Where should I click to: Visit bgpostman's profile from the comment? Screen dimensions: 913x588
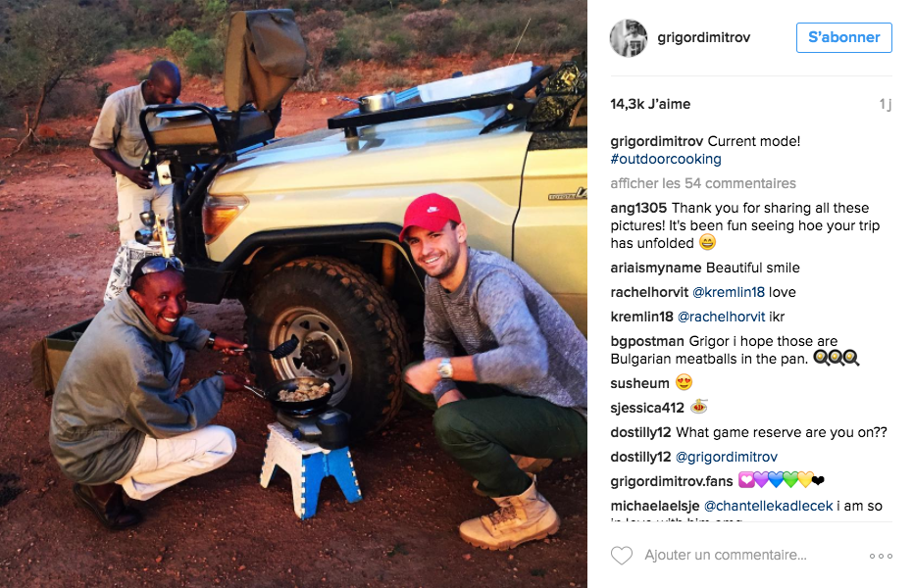pos(647,341)
